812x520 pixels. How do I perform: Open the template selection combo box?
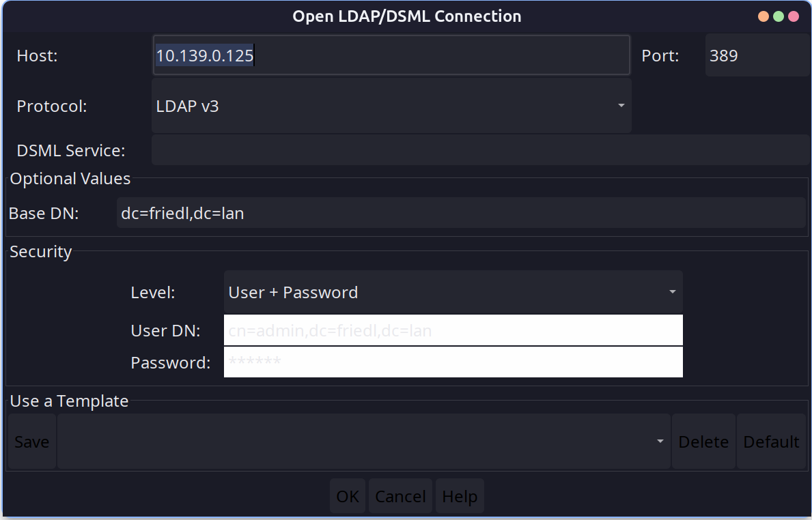coord(363,442)
